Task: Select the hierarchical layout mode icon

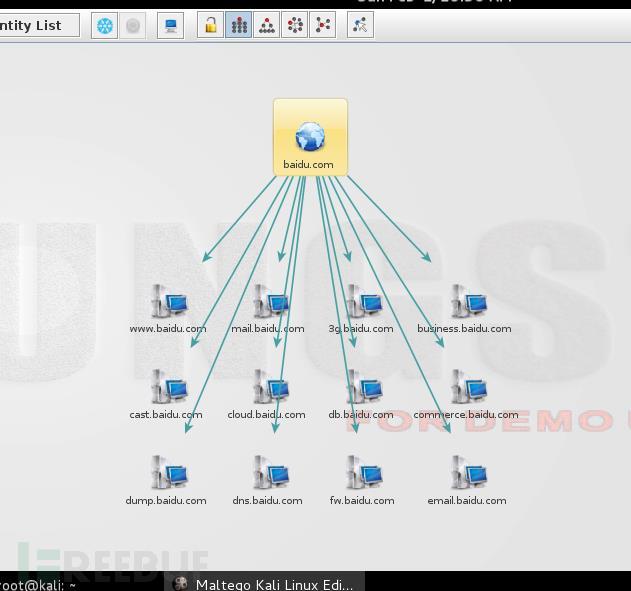Action: coord(266,25)
